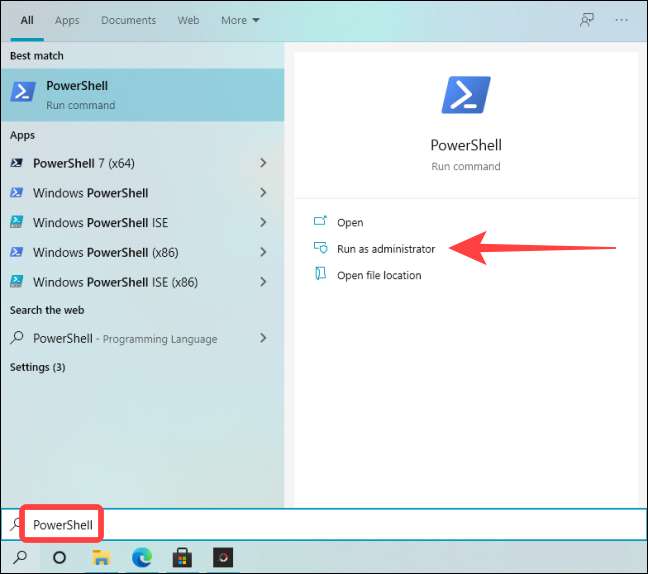Click the search box containing PowerShell
648x574 pixels.
pos(324,525)
